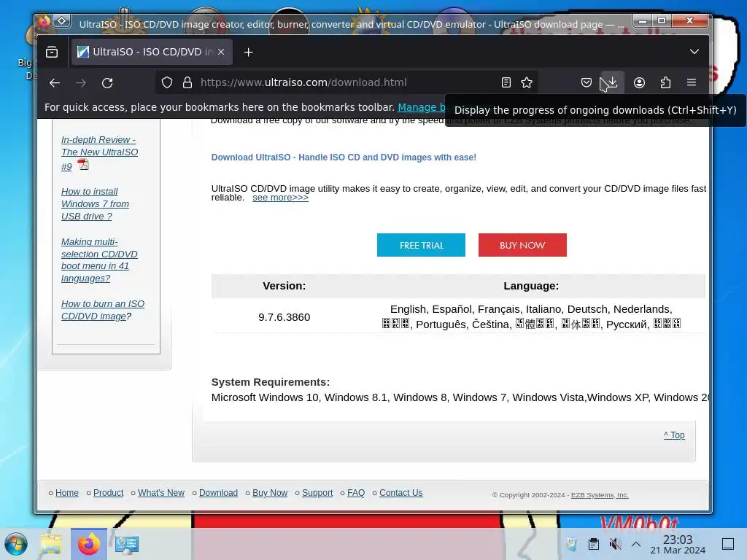Open Download in the footer navigation

click(218, 493)
